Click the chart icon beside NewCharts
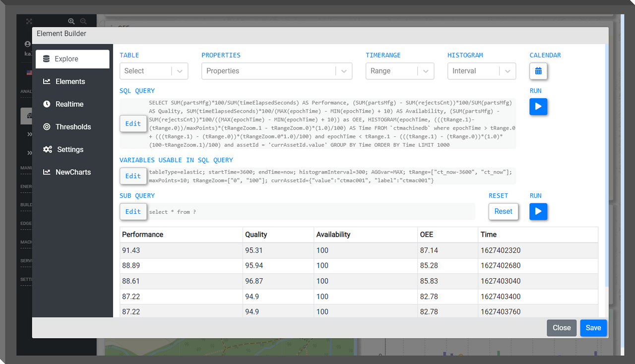The width and height of the screenshot is (635, 364). click(47, 172)
